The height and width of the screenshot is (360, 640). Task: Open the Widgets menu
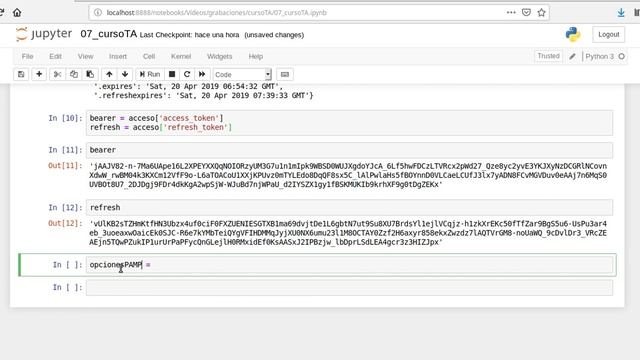220,56
